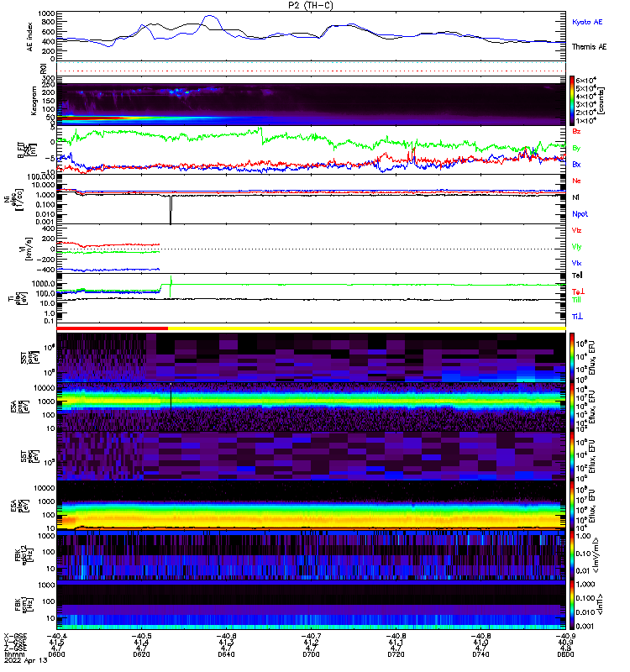Click the red dotted line in the ROI panel
Viewport: 630px width, 672px height.
point(311,71)
